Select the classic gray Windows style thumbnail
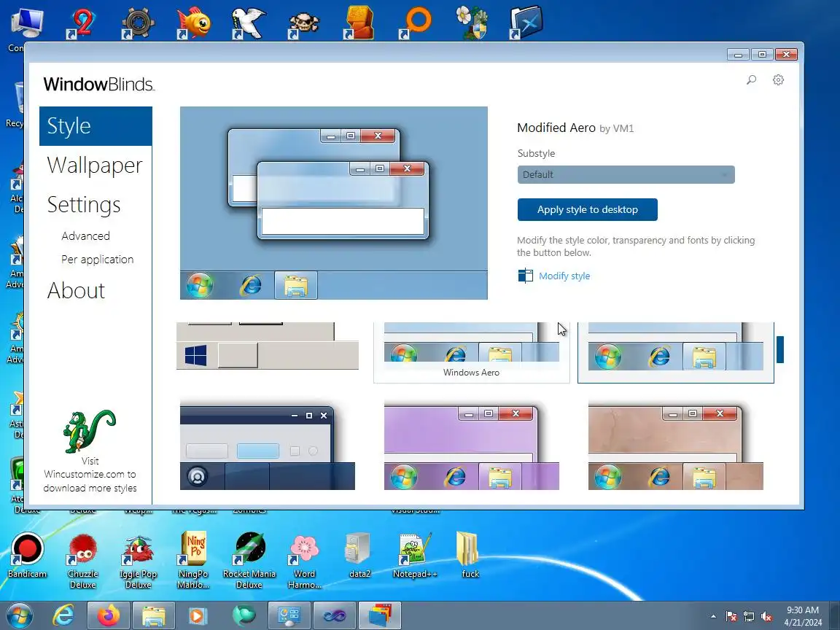The image size is (840, 630). click(268, 346)
